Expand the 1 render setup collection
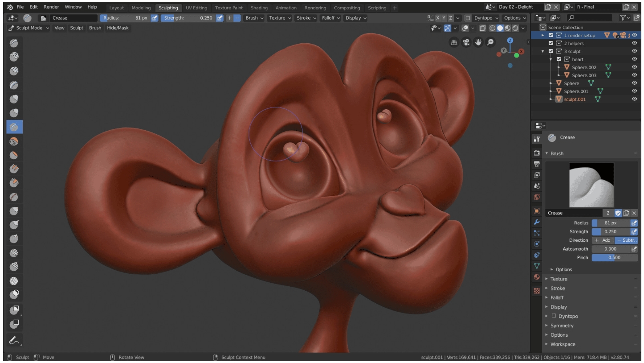 pos(543,35)
